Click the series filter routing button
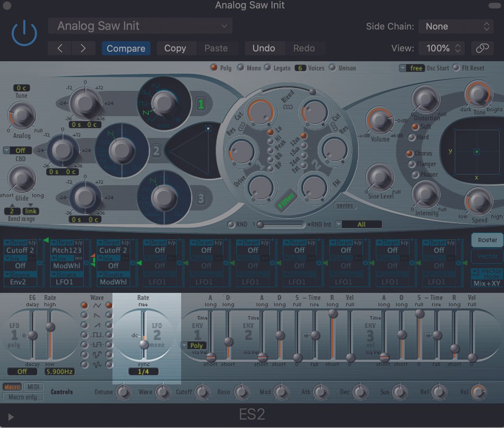Screen dimensions: 504x428 click(345, 206)
